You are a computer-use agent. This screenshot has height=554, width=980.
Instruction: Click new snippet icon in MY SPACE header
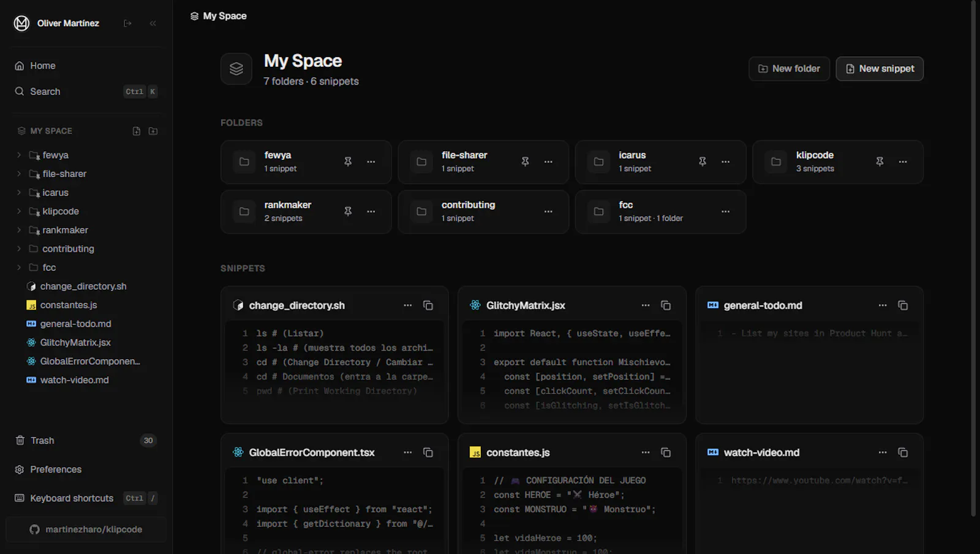137,131
